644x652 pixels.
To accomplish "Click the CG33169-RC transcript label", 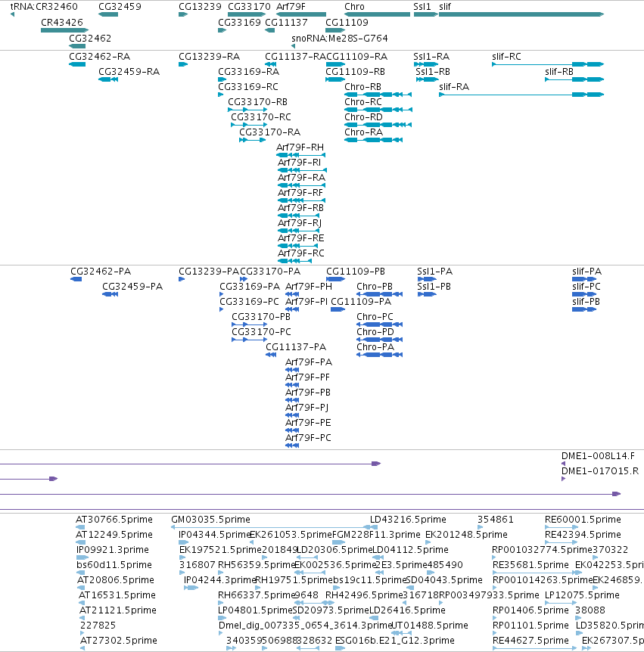I will coord(248,87).
